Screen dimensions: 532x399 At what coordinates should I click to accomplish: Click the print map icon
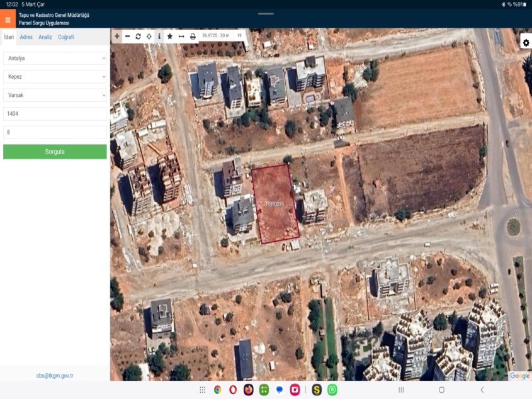193,37
